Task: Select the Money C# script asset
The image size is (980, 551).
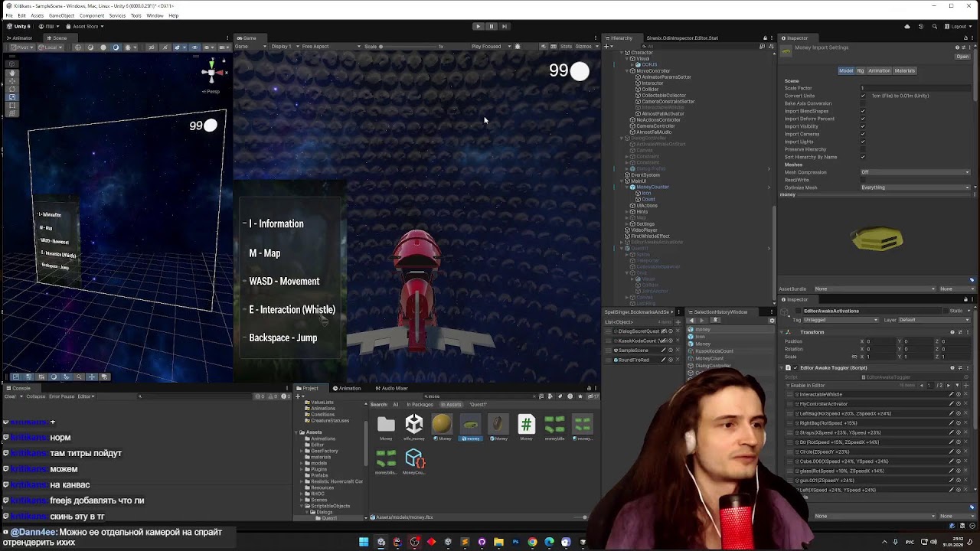Action: pos(526,425)
